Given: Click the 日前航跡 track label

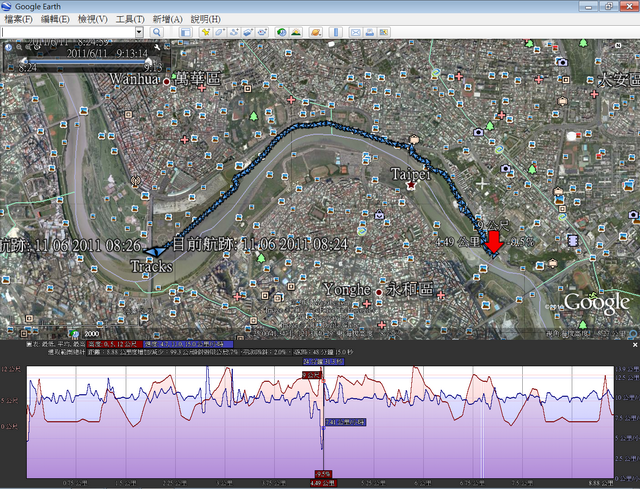Looking at the screenshot, I should coord(260,244).
